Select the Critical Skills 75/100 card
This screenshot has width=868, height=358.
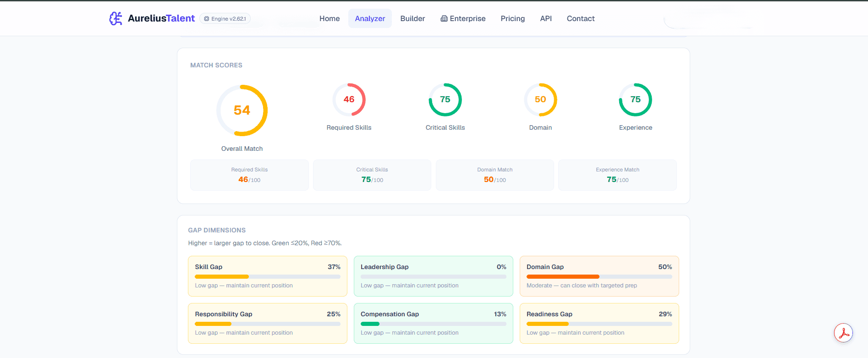(x=372, y=175)
